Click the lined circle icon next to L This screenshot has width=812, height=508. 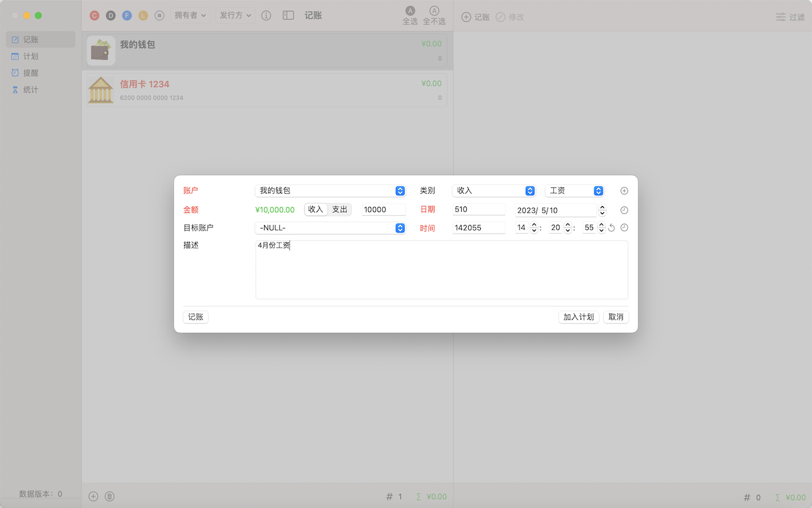point(160,15)
